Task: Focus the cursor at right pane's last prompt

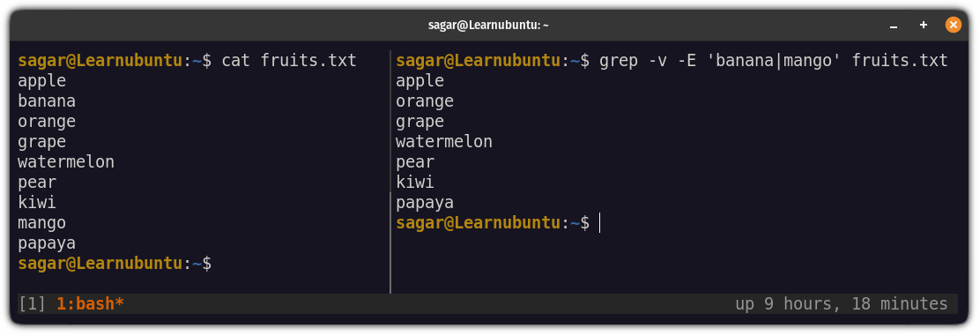Action: (x=600, y=223)
